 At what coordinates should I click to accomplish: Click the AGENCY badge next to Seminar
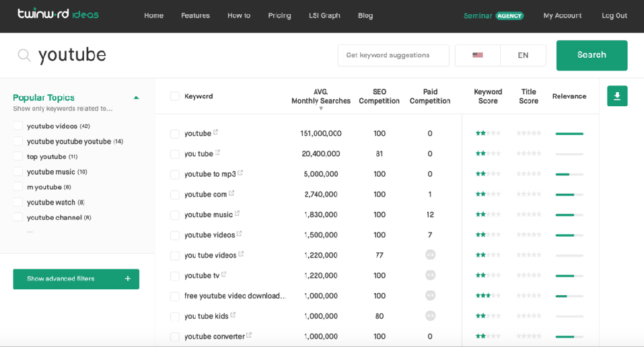509,15
